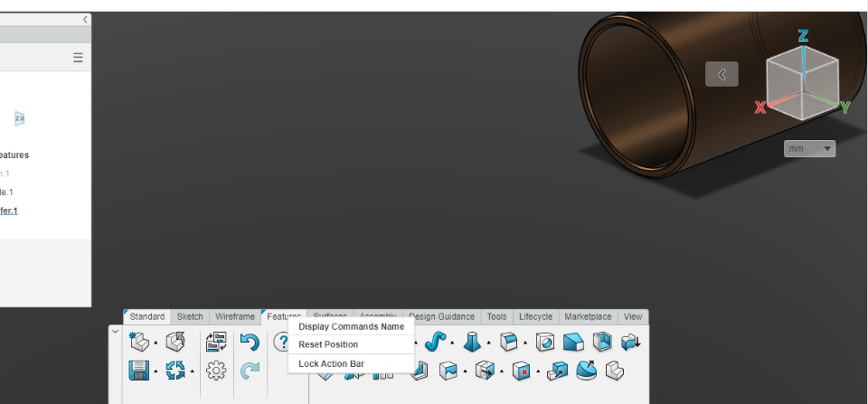Click the Update circular arrows icon

point(175,371)
